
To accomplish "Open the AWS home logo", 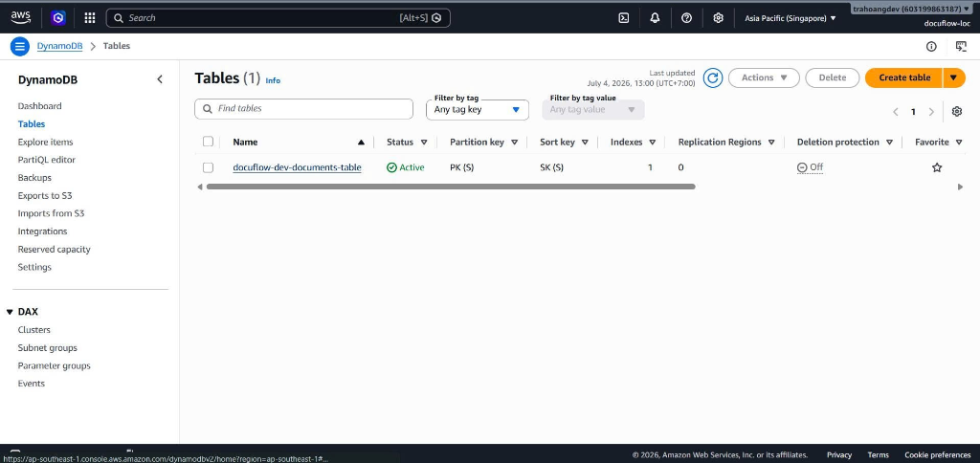I will tap(21, 17).
